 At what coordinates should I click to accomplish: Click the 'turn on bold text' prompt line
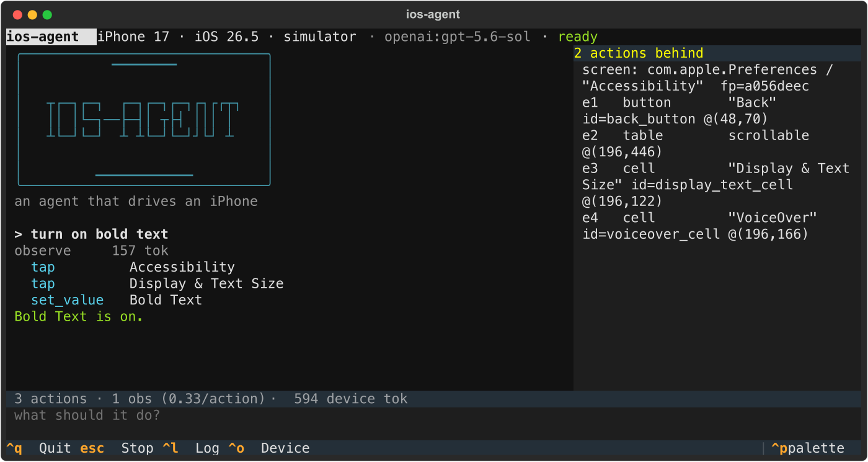click(x=91, y=234)
